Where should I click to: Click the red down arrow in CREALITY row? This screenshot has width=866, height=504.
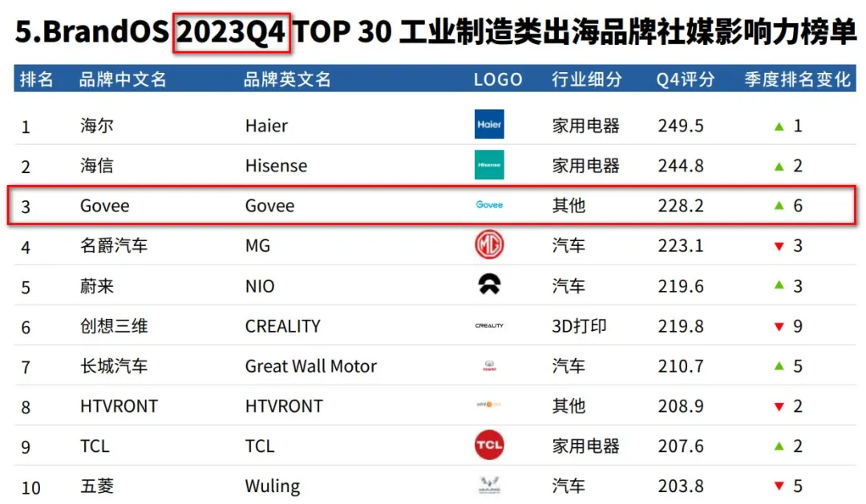(x=779, y=327)
